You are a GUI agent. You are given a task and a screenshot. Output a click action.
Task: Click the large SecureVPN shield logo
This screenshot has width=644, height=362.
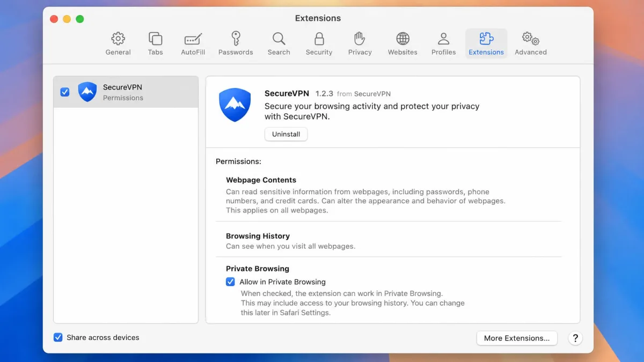235,105
